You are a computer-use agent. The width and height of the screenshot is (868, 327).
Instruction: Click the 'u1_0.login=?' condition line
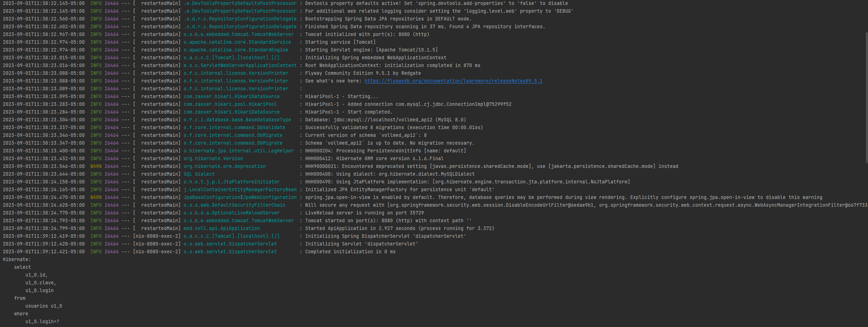[x=42, y=322]
